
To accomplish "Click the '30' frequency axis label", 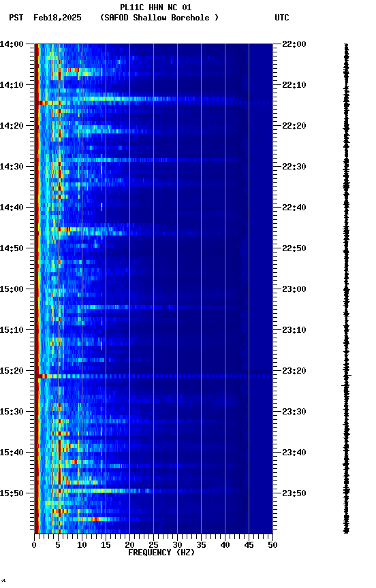I will (x=177, y=545).
